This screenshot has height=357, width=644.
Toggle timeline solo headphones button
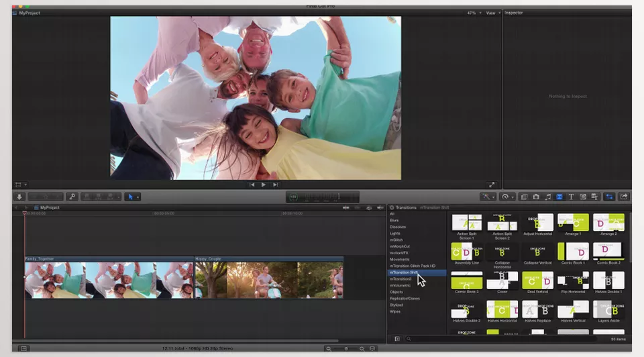(x=369, y=208)
